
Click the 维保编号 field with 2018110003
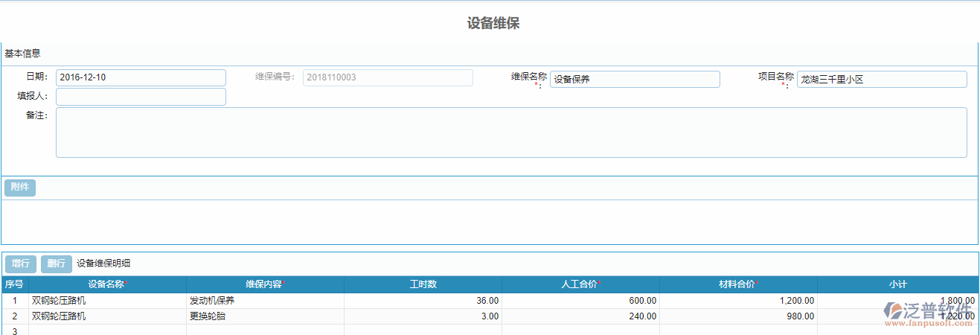coord(388,77)
